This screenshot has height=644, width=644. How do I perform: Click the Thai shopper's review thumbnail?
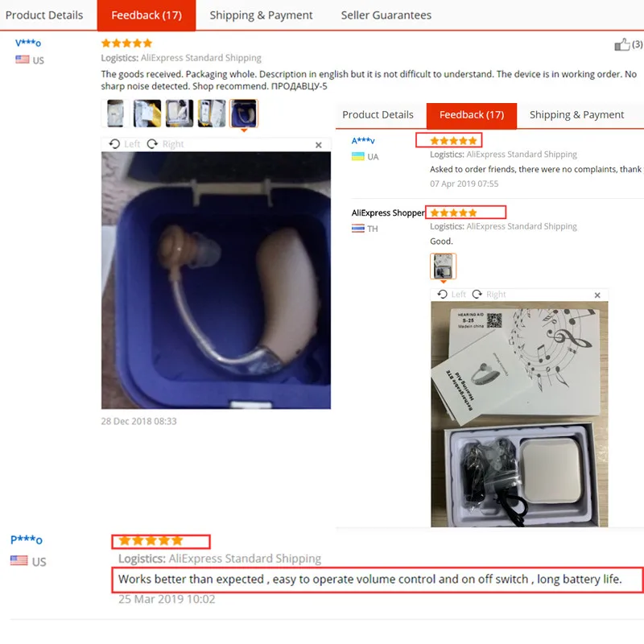[x=443, y=266]
